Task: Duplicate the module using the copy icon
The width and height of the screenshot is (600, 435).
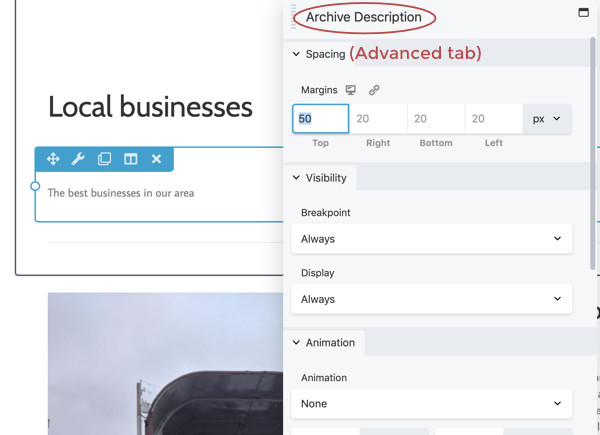Action: pyautogui.click(x=104, y=159)
